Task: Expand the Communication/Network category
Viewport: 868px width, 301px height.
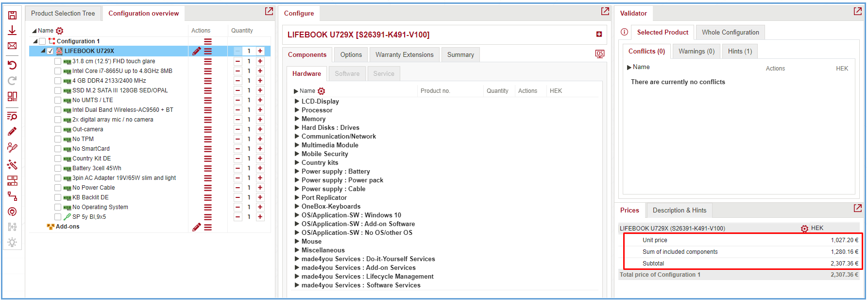Action: tap(297, 136)
